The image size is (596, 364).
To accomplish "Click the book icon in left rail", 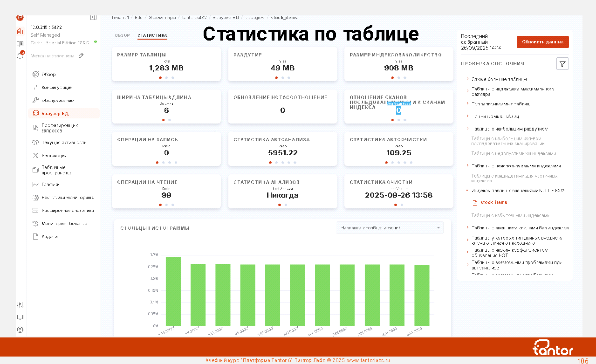I will [x=20, y=44].
